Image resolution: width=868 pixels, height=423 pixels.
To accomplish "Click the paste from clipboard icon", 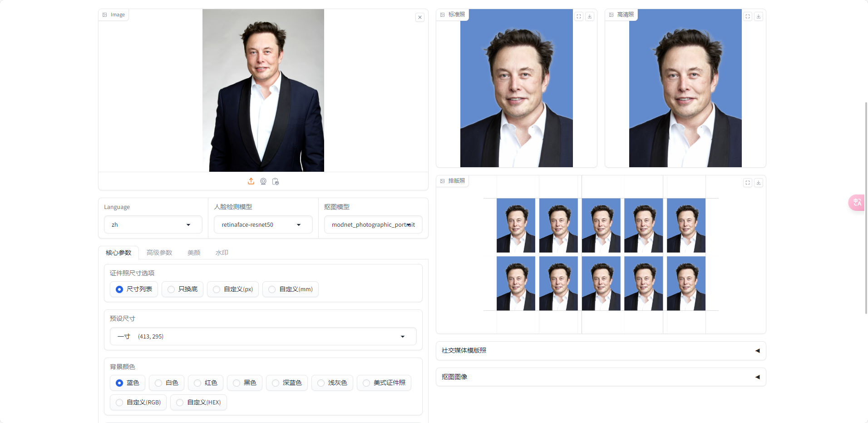I will pos(276,181).
